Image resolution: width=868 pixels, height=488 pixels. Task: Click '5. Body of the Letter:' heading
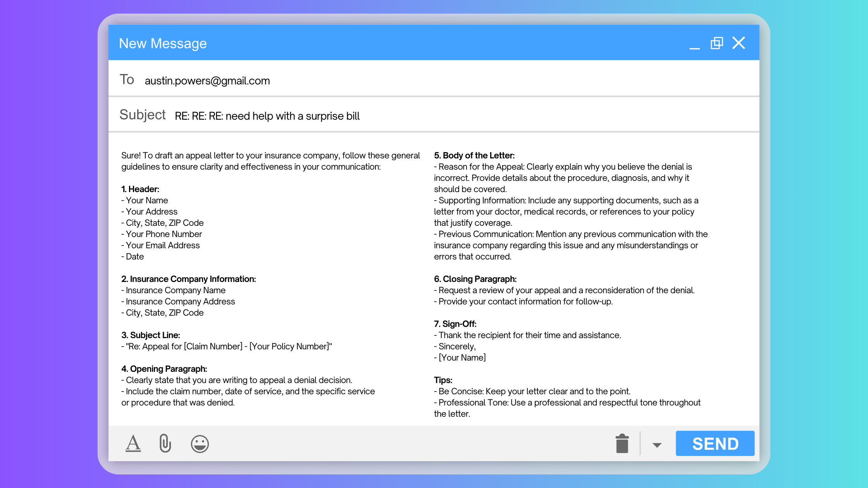pyautogui.click(x=474, y=155)
